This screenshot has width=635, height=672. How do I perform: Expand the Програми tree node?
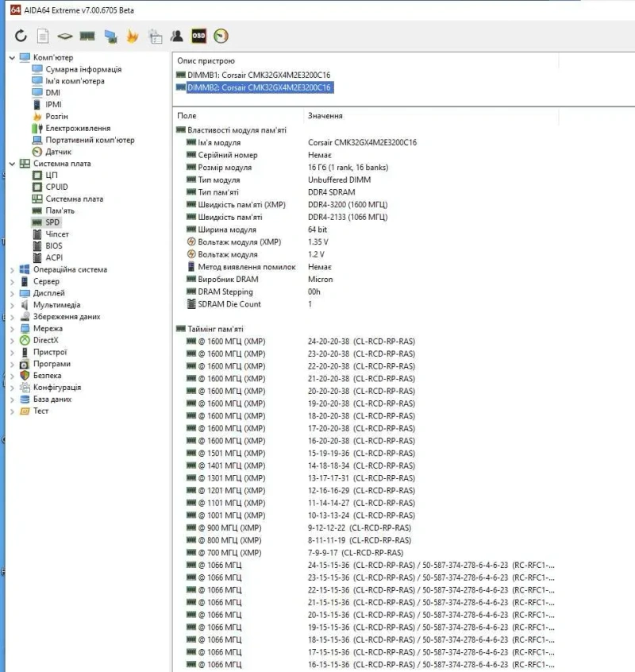pyautogui.click(x=12, y=365)
